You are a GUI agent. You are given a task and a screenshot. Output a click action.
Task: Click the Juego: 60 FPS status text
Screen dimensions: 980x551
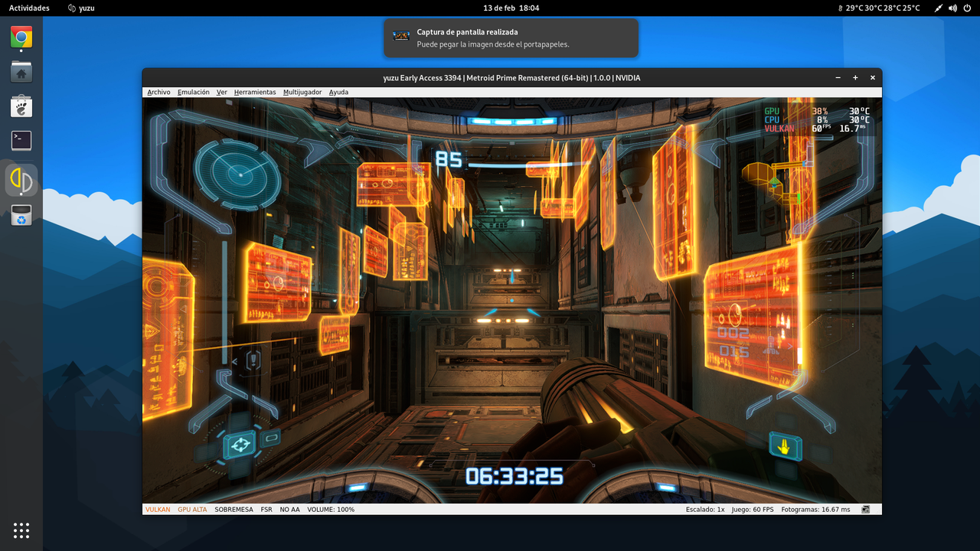pyautogui.click(x=753, y=509)
